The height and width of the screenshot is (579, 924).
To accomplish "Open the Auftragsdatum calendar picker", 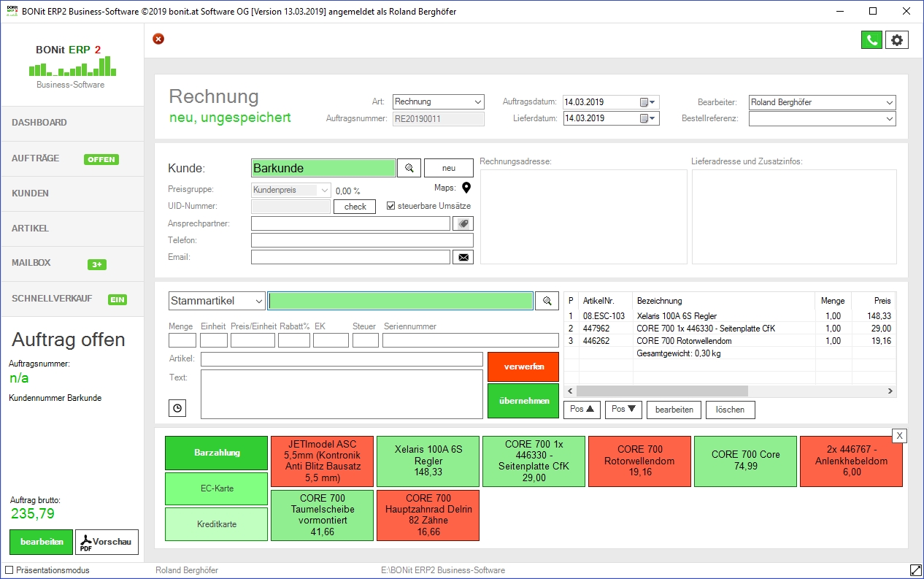I will coord(648,102).
